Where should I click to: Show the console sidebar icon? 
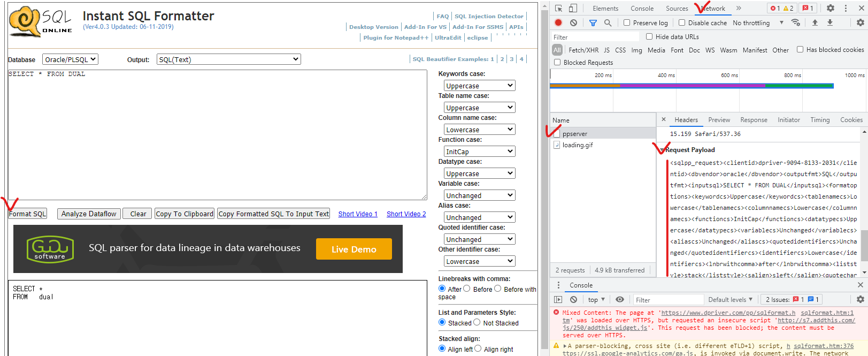tap(558, 300)
